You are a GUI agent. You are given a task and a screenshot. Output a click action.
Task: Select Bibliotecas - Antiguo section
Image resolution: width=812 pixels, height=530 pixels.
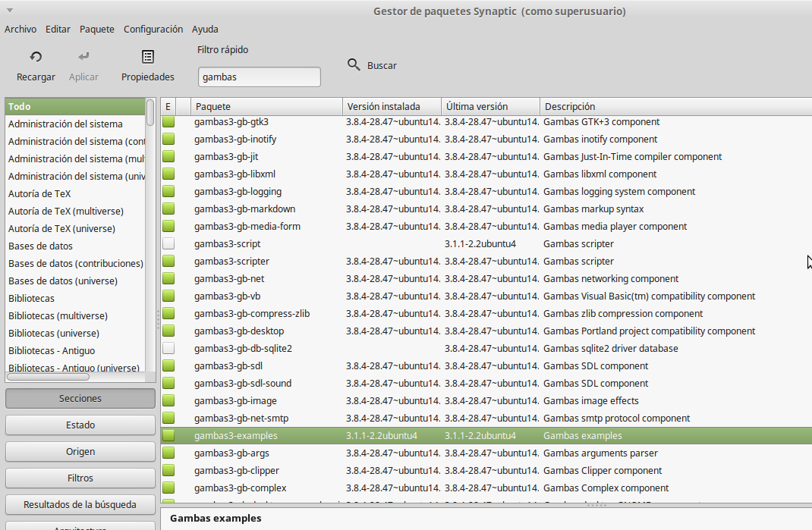[x=76, y=350]
